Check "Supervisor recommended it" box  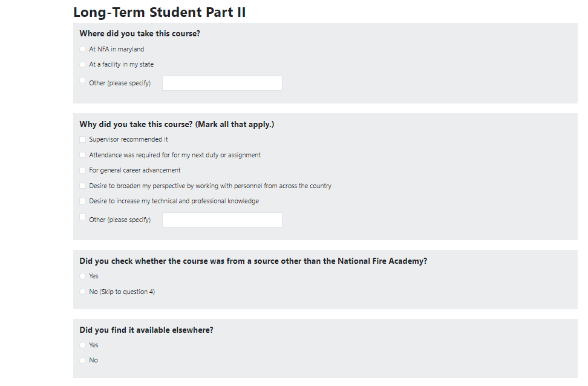pos(83,139)
